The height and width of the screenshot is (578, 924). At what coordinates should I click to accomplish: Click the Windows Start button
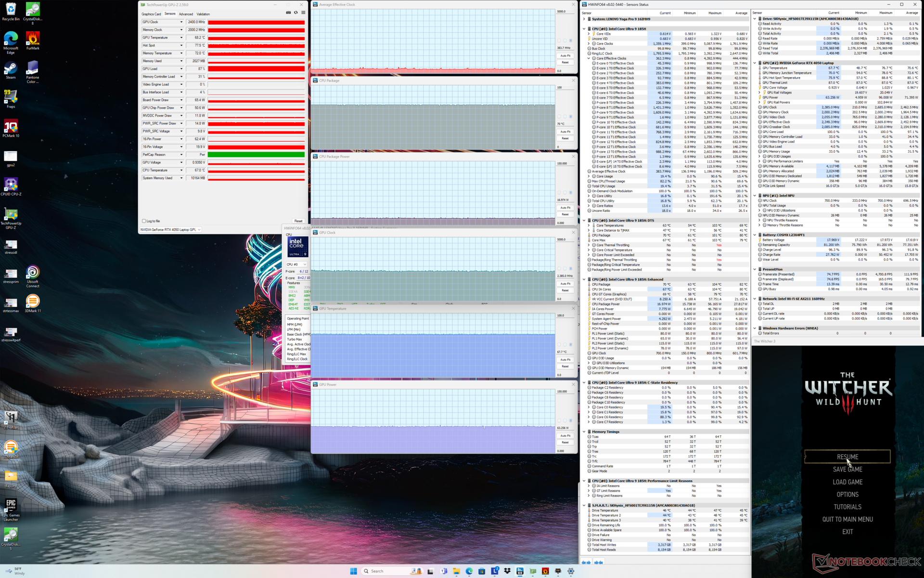coord(353,571)
